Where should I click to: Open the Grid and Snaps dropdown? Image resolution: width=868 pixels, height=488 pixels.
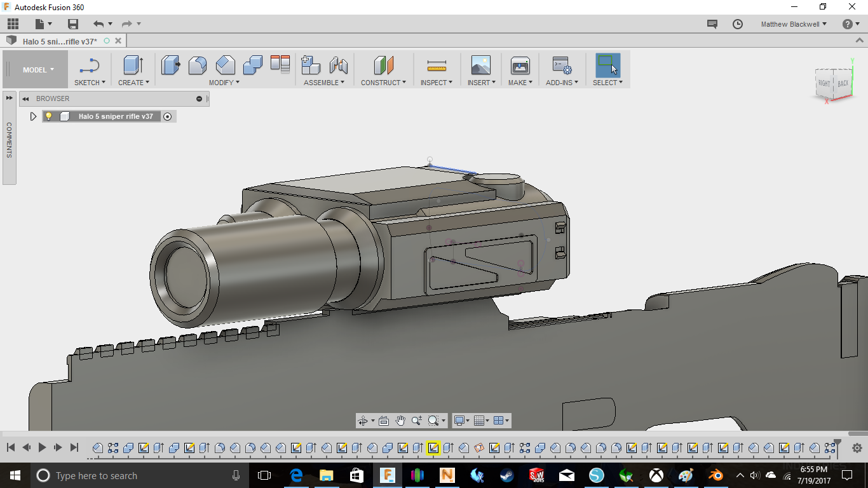[x=482, y=421]
